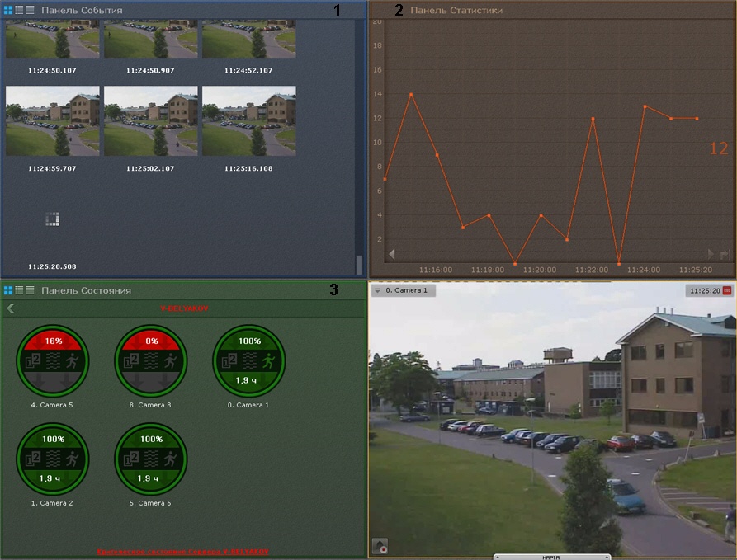Switch Events panel to compact list view
Screen dimensions: 737x560
click(30, 10)
